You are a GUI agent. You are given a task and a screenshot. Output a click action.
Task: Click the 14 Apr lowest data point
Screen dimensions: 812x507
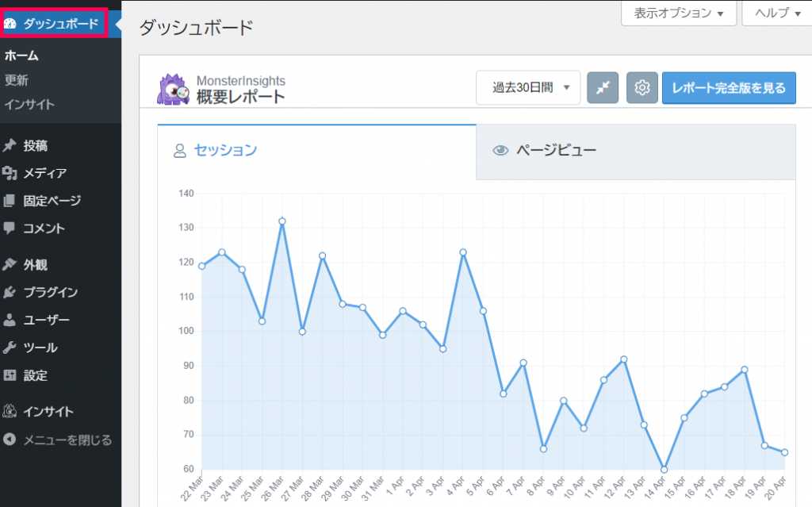tap(664, 470)
